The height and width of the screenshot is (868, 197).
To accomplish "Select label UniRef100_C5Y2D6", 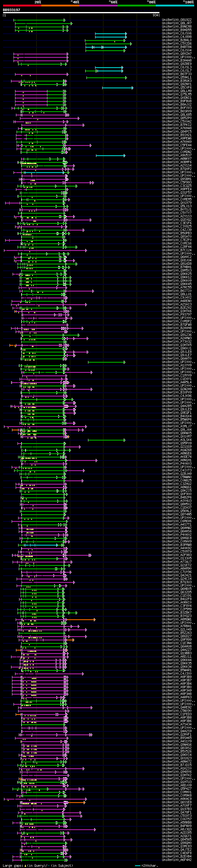I will click(177, 43).
